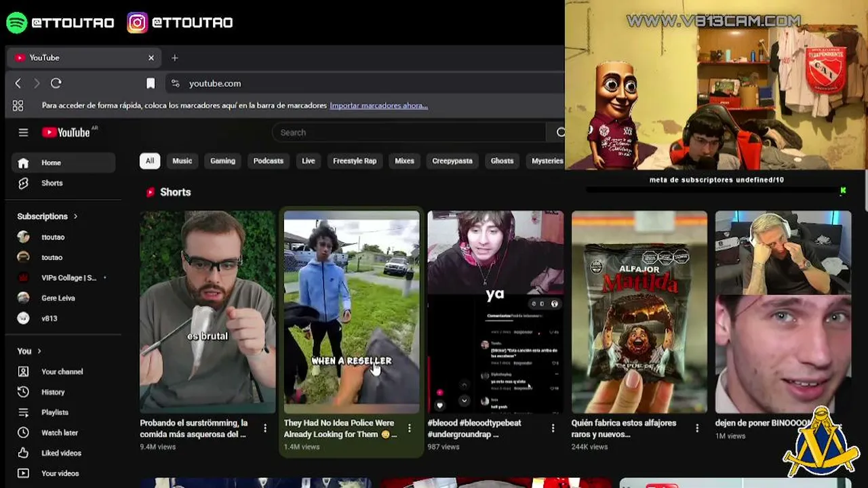Click the Shorts section heading
868x488 pixels.
click(175, 192)
